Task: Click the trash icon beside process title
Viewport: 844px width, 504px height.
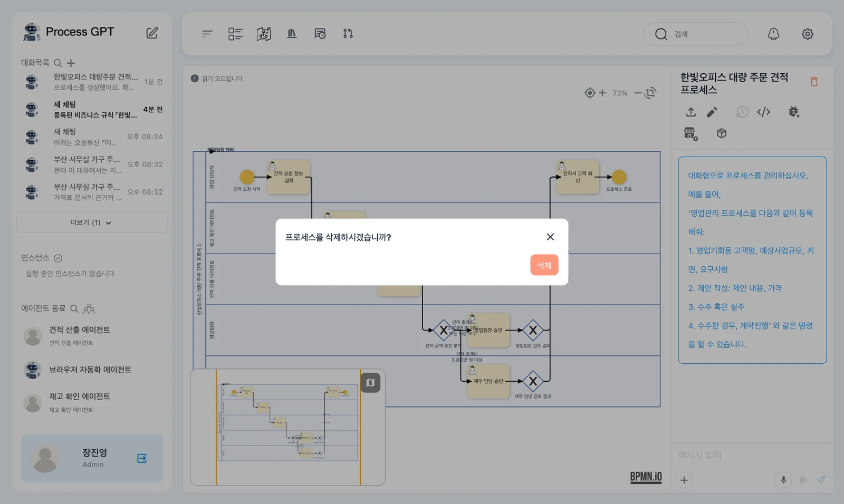Action: point(814,82)
